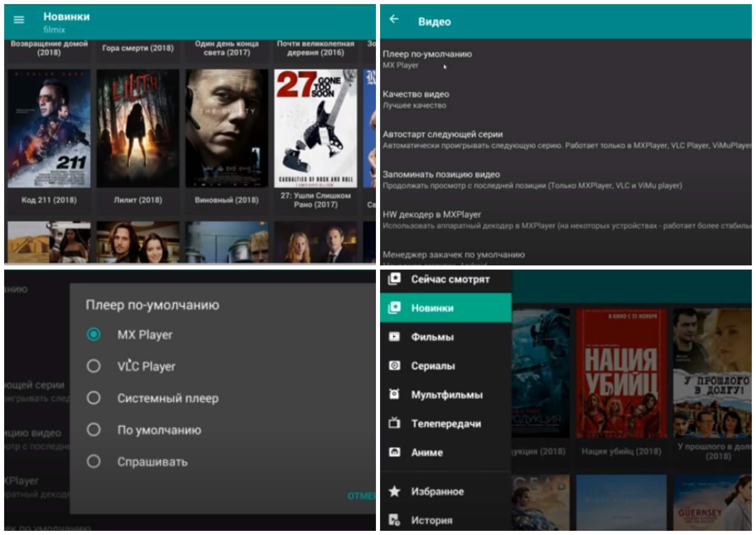Click the title Виновный (2018)
The width and height of the screenshot is (756, 535).
[x=227, y=200]
